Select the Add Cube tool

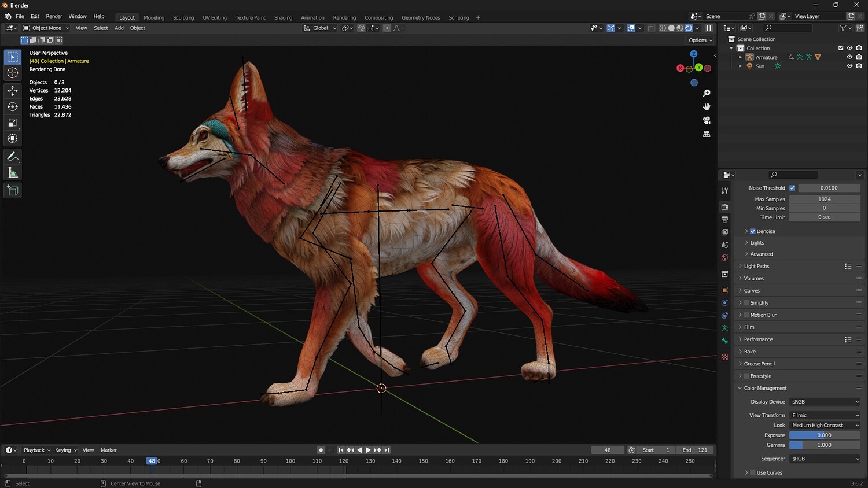(x=13, y=190)
